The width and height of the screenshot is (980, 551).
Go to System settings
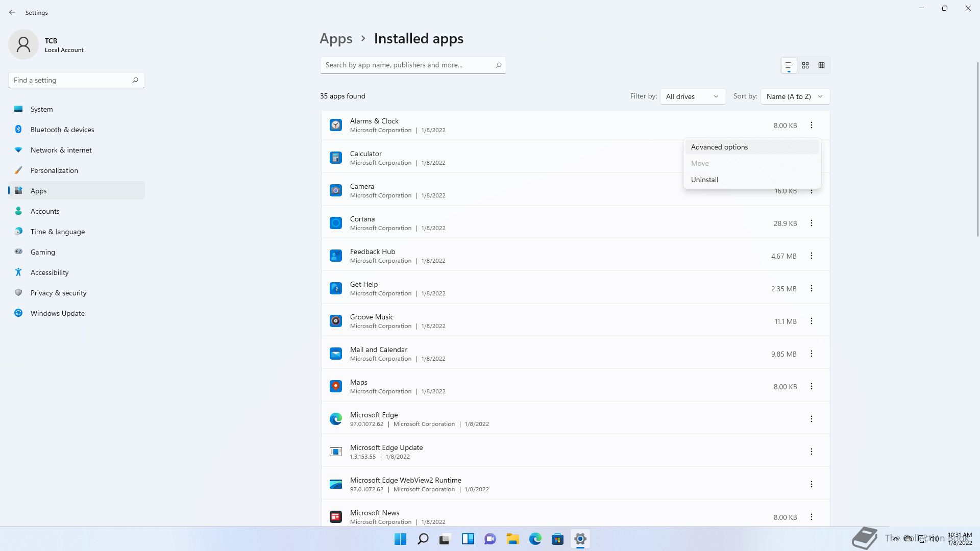[x=77, y=109]
